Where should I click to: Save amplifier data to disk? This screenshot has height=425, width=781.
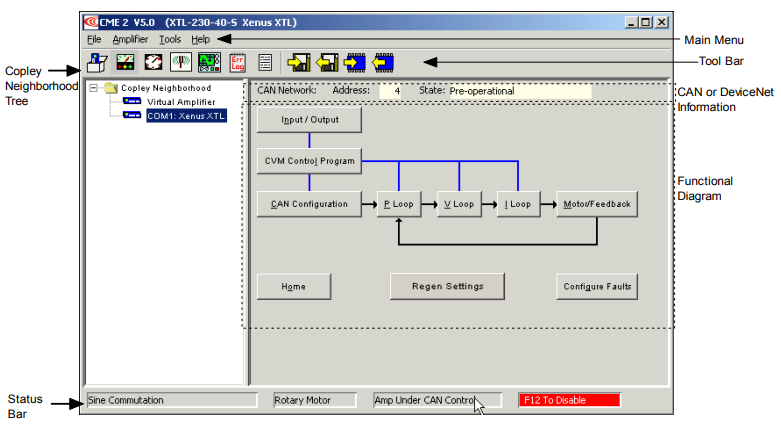tap(298, 62)
